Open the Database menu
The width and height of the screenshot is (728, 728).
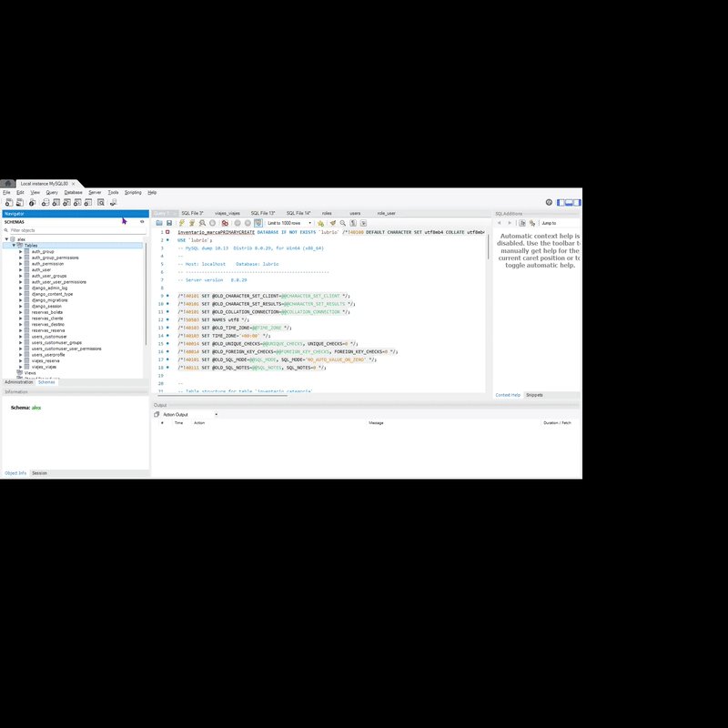(73, 192)
